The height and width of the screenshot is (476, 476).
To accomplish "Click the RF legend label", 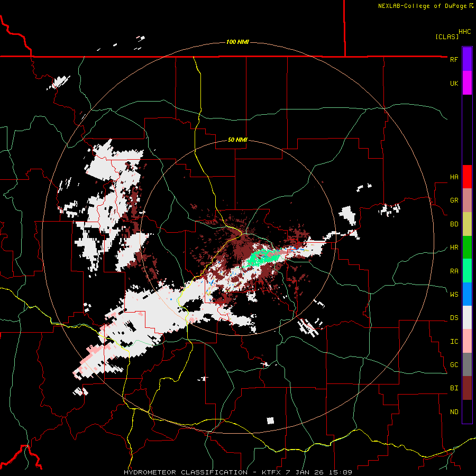I will tap(454, 59).
